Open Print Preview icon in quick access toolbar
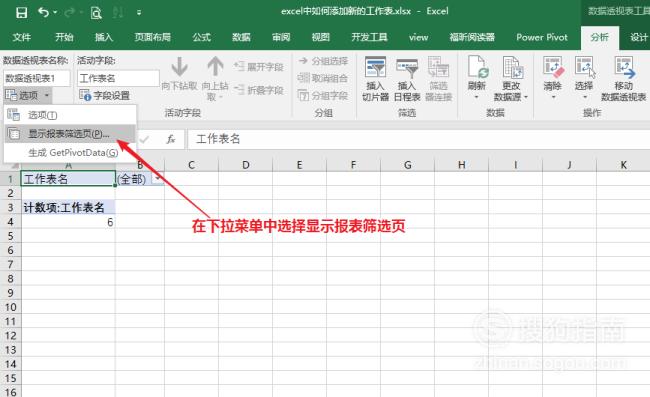This screenshot has width=650, height=397. (96, 13)
